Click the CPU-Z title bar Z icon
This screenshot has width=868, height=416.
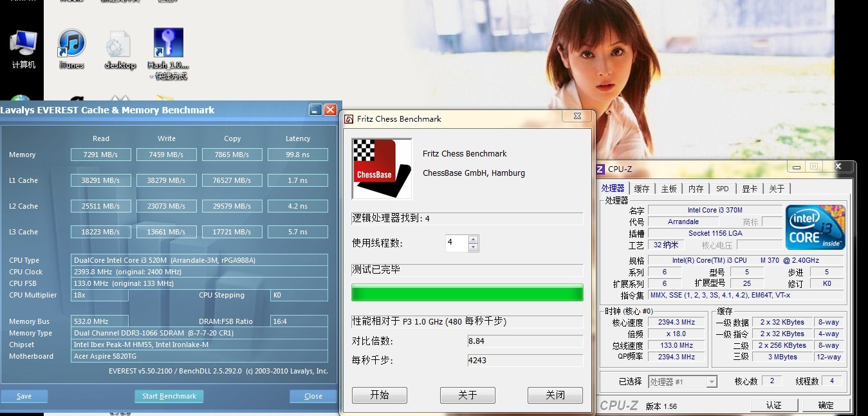coord(600,169)
